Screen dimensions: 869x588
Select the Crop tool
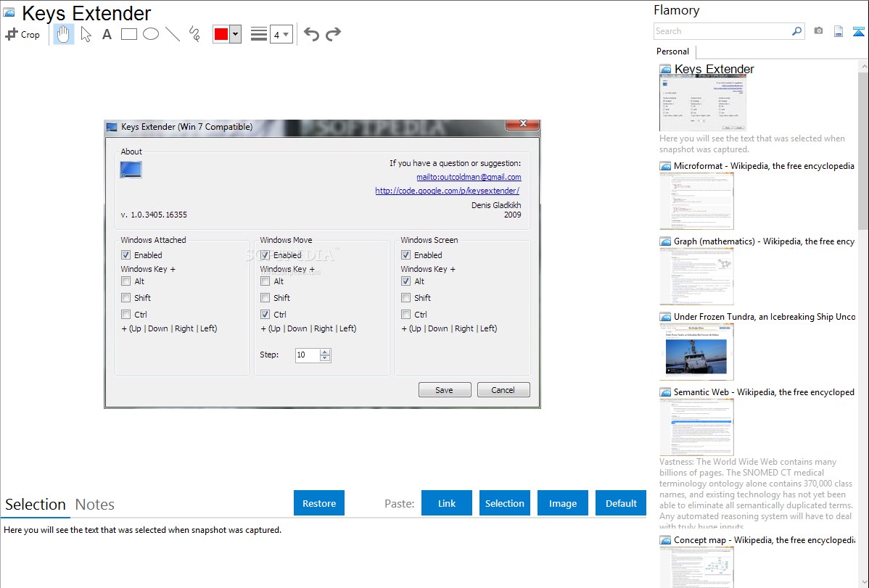(x=22, y=34)
